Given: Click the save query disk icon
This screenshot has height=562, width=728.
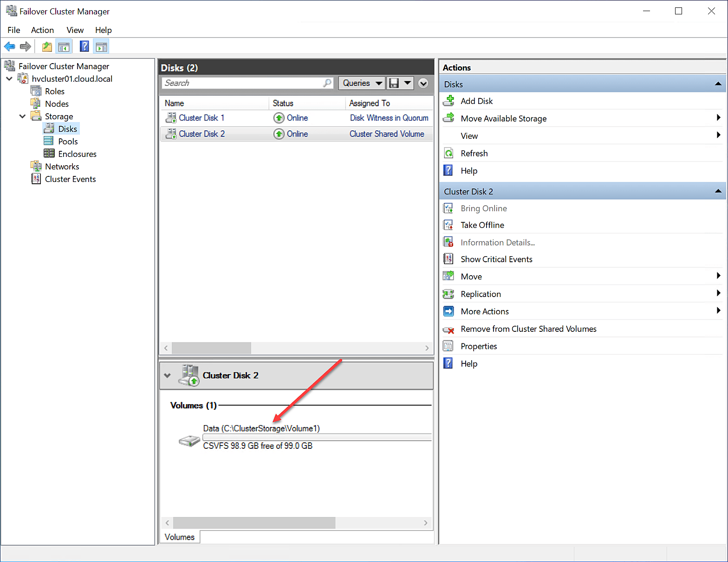Looking at the screenshot, I should [394, 83].
